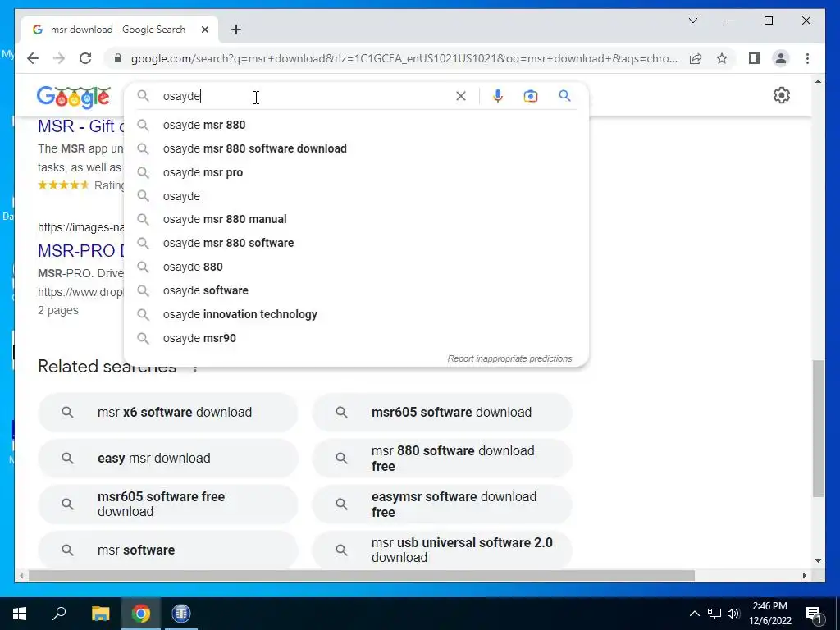Show hidden system tray icons
This screenshot has width=840, height=630.
[694, 614]
